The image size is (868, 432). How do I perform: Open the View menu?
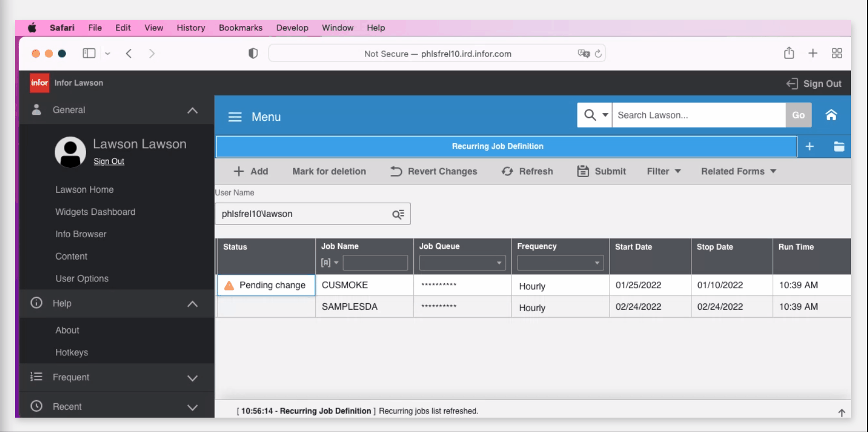(x=154, y=28)
